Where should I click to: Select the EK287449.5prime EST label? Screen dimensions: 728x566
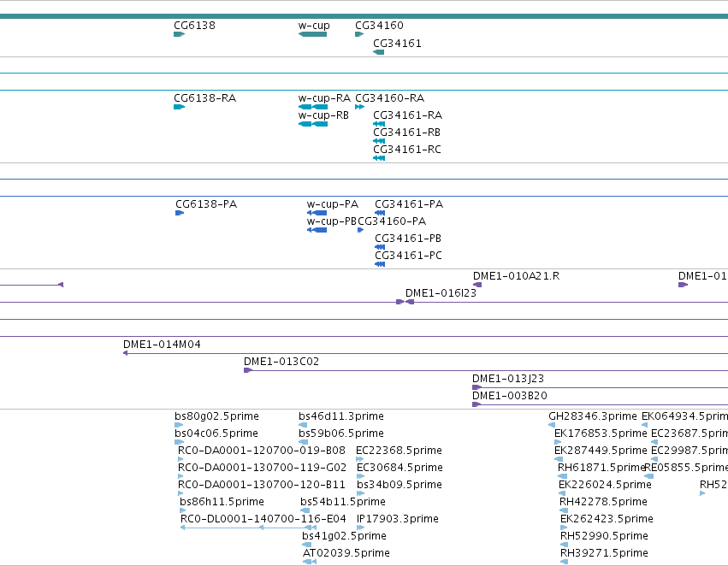click(601, 451)
